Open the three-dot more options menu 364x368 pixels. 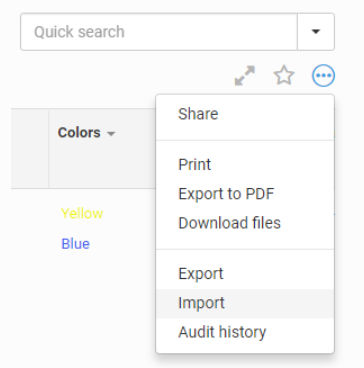pyautogui.click(x=323, y=76)
